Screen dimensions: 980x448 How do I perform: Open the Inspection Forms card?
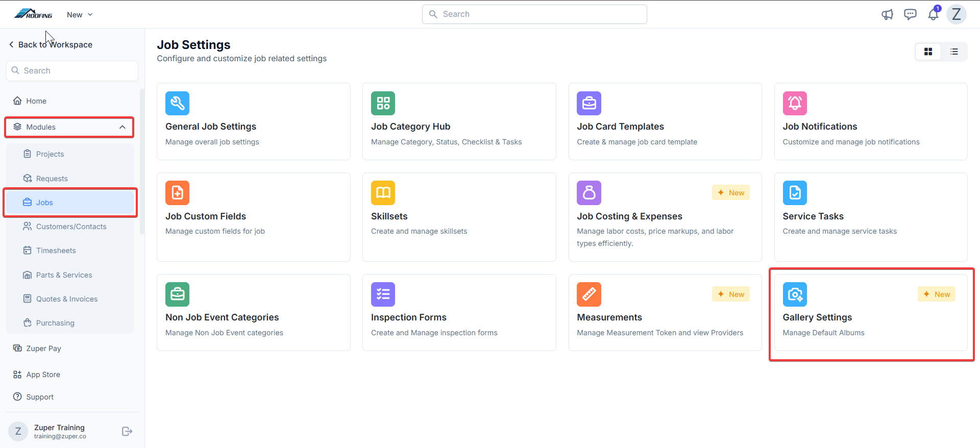459,312
